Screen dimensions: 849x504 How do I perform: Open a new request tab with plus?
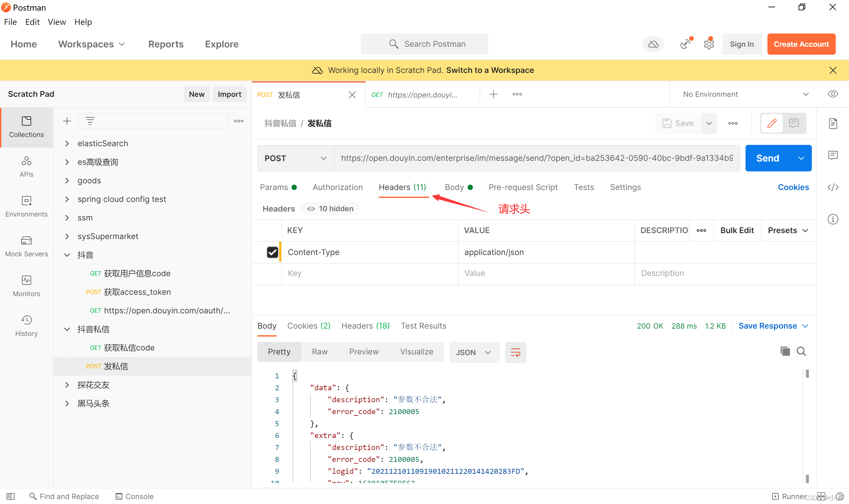[493, 94]
